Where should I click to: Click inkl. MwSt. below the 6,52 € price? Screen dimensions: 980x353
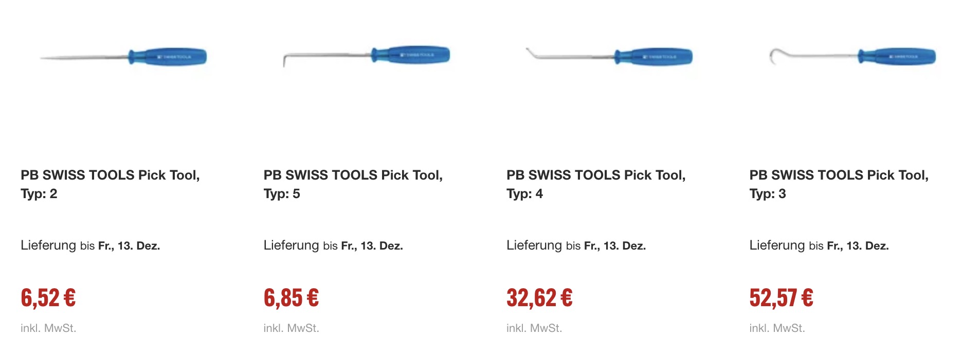click(x=48, y=328)
